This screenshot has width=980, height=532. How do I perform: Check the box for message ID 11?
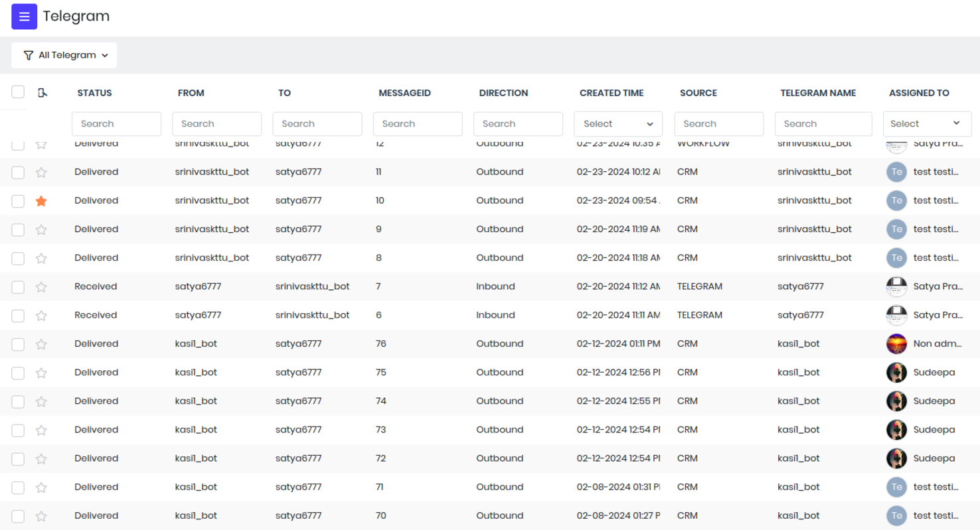click(18, 172)
